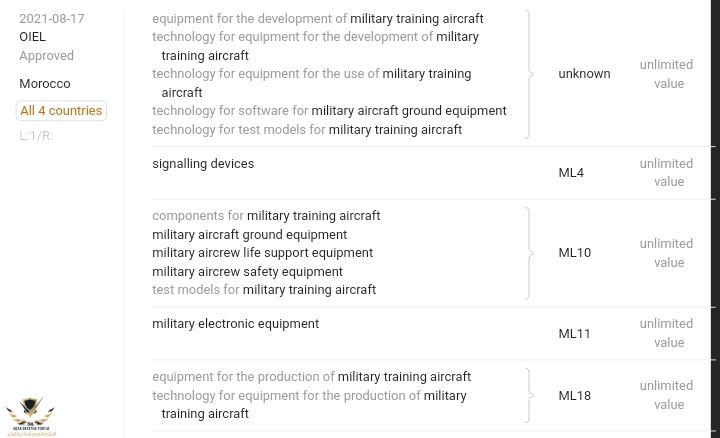Click the 2021-08-17 licence date
The height and width of the screenshot is (438, 720).
coord(52,18)
